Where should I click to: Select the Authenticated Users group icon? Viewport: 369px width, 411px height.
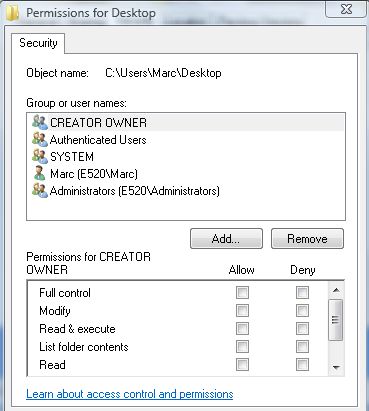[x=40, y=139]
